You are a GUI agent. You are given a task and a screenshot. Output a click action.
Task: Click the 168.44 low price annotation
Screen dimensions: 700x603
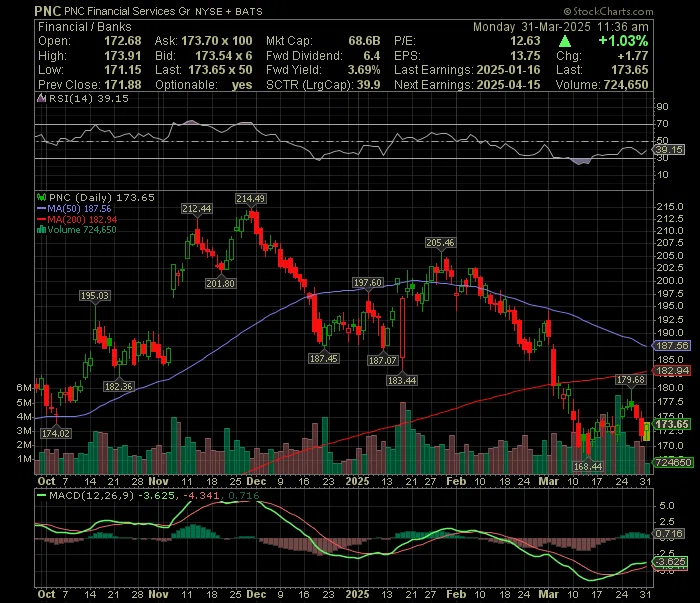click(x=588, y=467)
